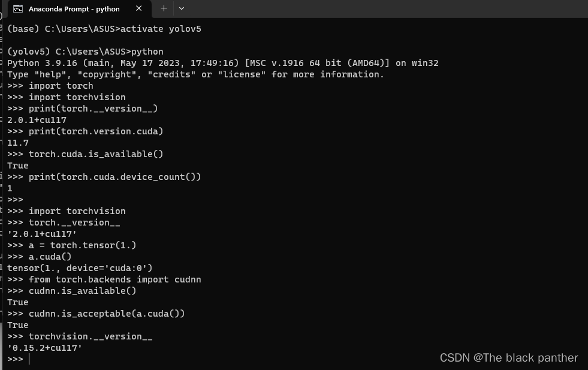This screenshot has height=370, width=588.
Task: Close the Anaconda Prompt - python tab
Action: [x=140, y=8]
